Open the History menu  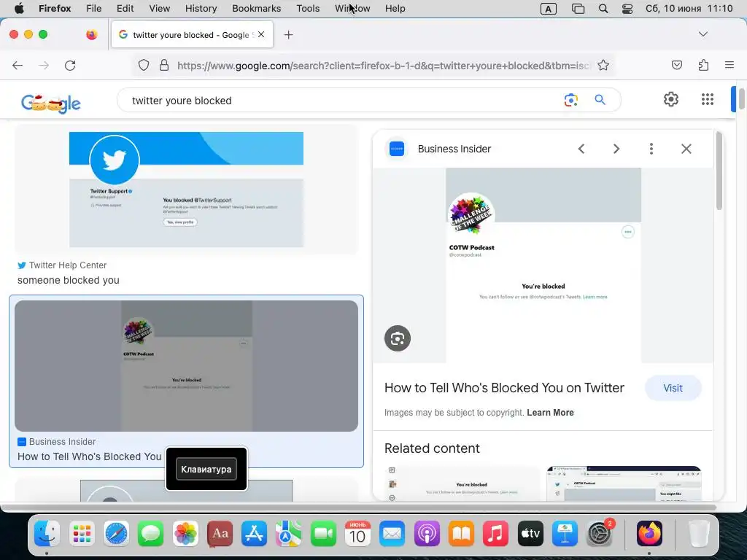coord(201,8)
